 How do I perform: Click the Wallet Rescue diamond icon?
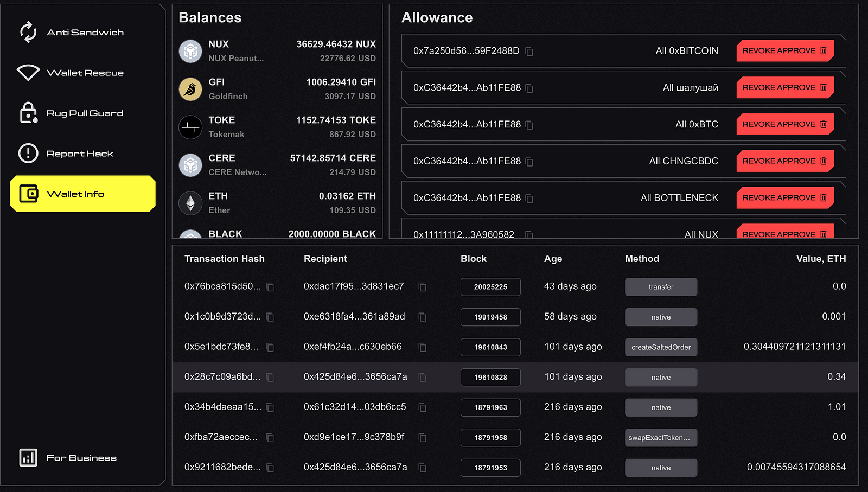pos(28,73)
